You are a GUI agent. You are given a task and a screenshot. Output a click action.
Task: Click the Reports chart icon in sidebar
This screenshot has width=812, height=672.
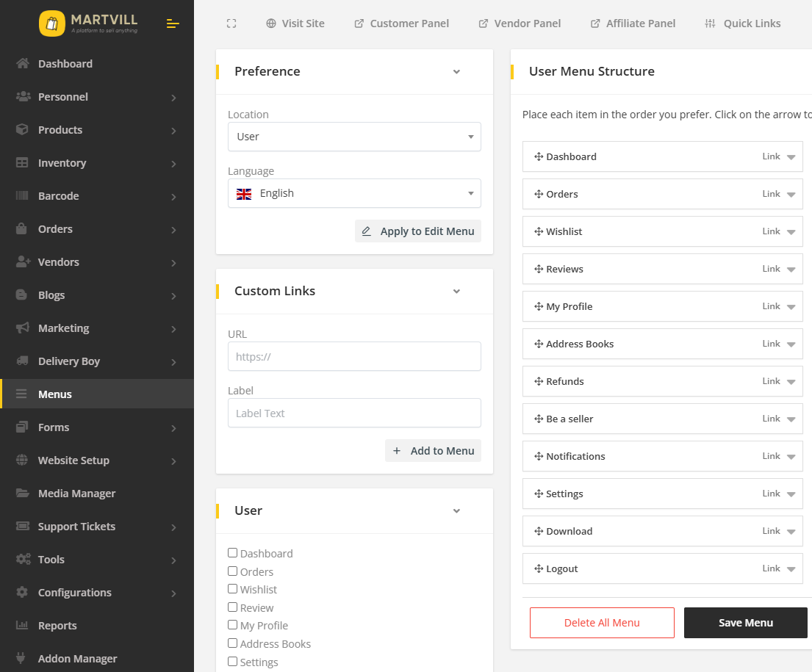[x=23, y=626]
